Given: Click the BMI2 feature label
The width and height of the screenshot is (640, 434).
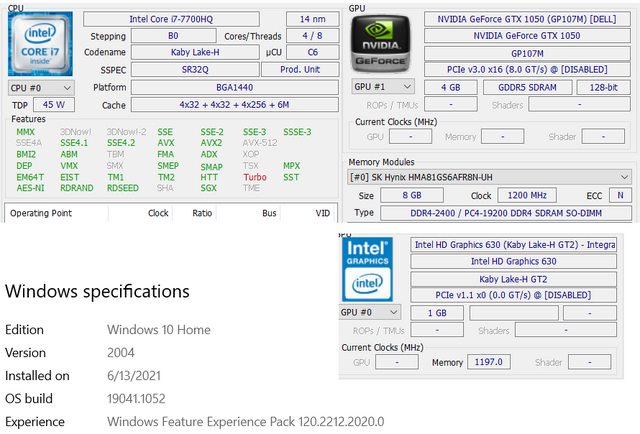Looking at the screenshot, I should (x=26, y=154).
